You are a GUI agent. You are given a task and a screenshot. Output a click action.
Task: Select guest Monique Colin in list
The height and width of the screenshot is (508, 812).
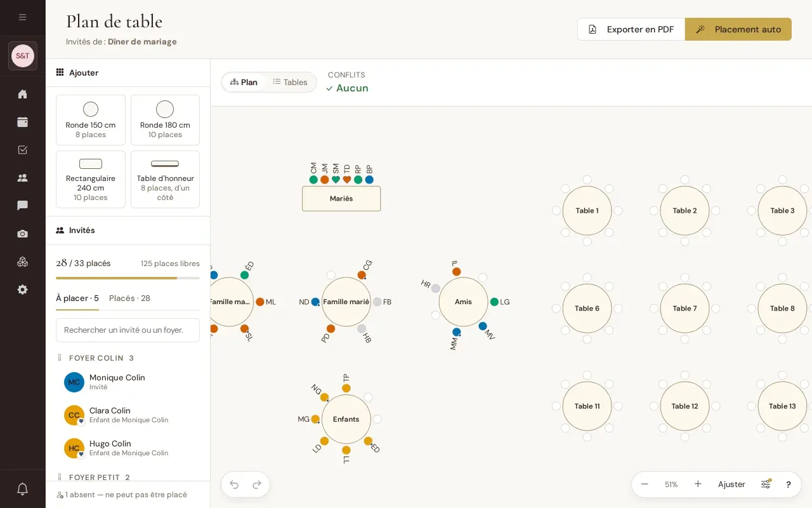[128, 382]
